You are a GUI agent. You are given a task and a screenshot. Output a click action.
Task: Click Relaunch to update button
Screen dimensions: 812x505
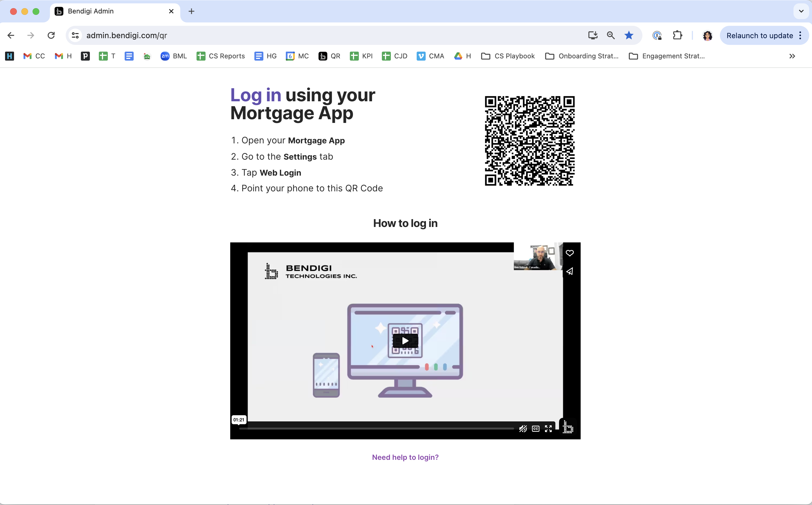click(759, 35)
